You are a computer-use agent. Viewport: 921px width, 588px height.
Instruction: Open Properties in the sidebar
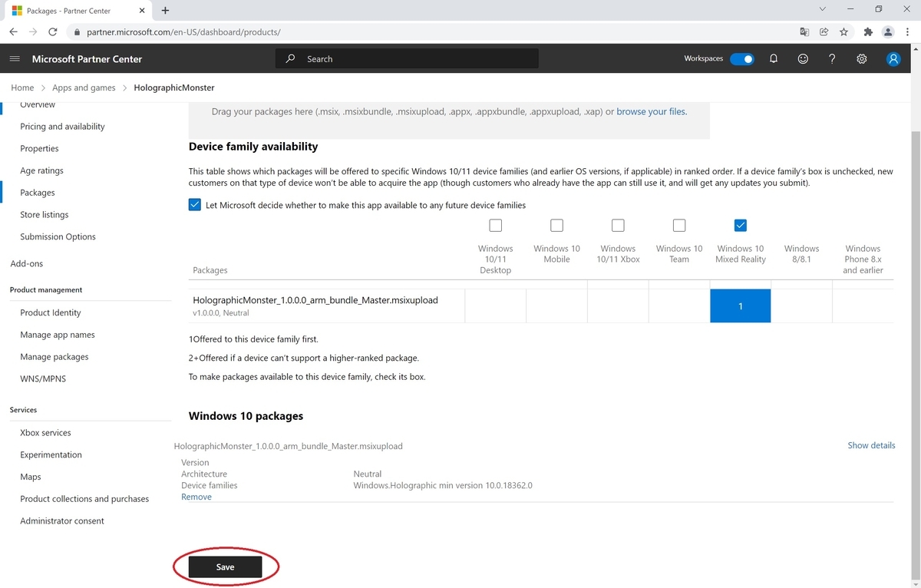39,149
